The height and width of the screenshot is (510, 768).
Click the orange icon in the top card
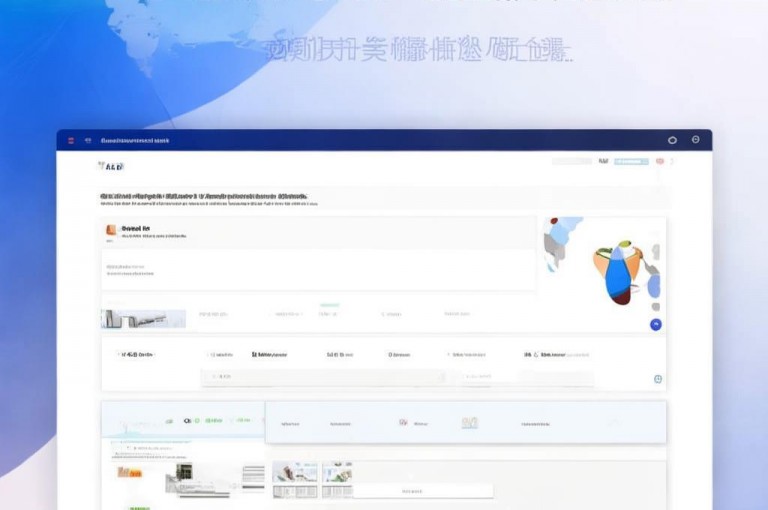click(111, 230)
